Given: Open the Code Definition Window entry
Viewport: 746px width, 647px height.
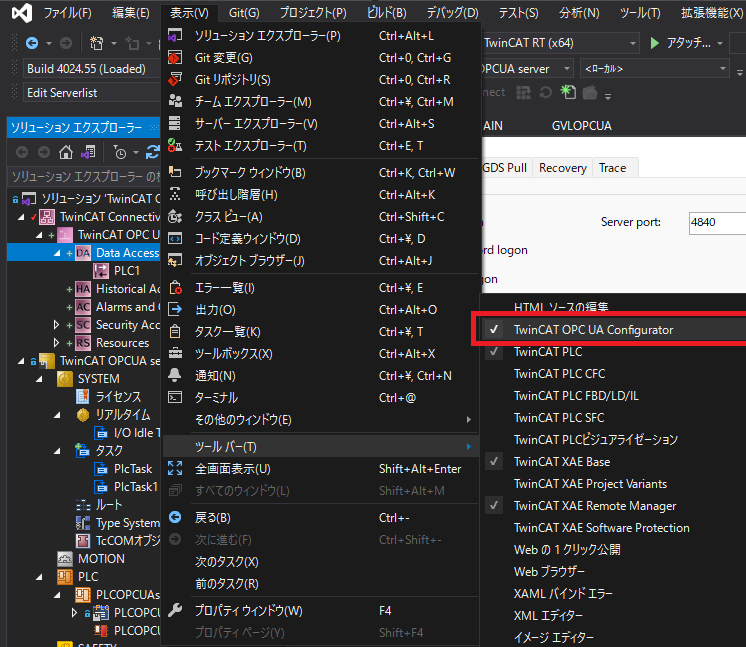Looking at the screenshot, I should (x=320, y=239).
